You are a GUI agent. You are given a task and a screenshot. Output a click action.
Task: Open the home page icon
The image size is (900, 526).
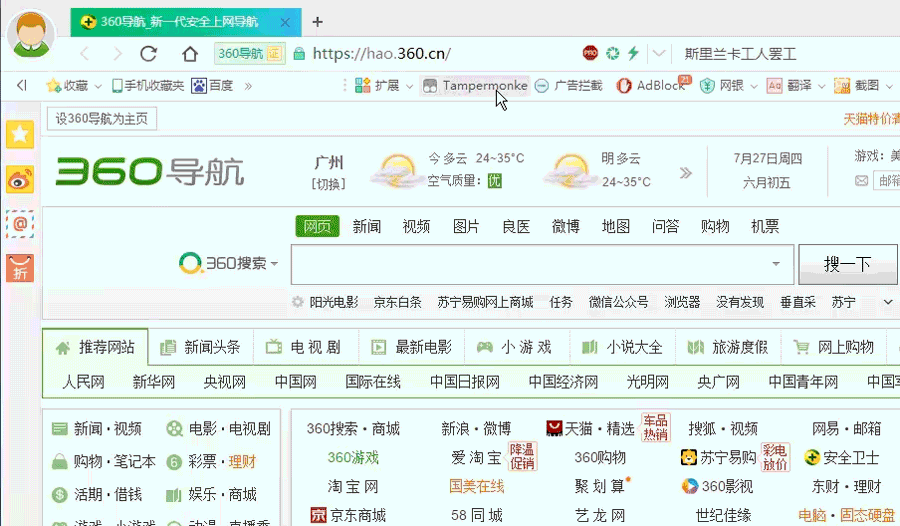coord(190,54)
